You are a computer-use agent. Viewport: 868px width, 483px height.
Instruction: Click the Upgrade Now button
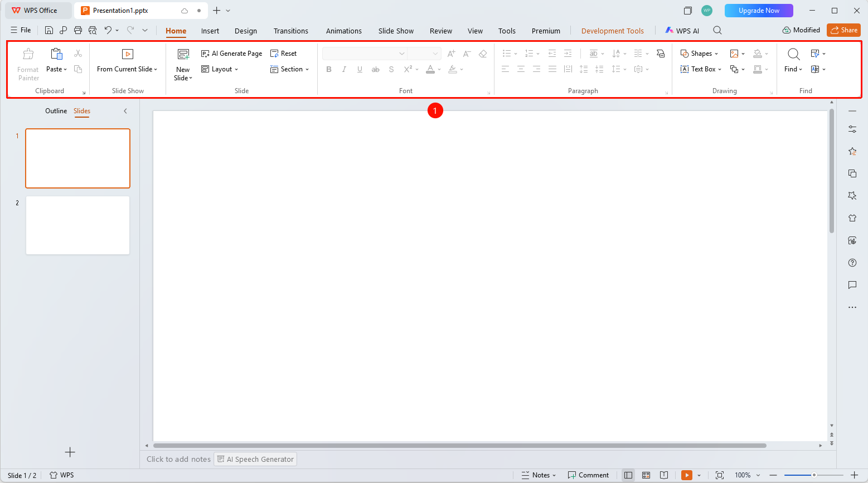tap(759, 11)
